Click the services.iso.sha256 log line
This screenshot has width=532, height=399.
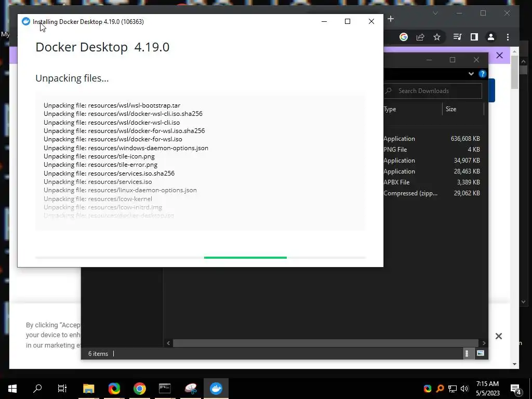(109, 174)
